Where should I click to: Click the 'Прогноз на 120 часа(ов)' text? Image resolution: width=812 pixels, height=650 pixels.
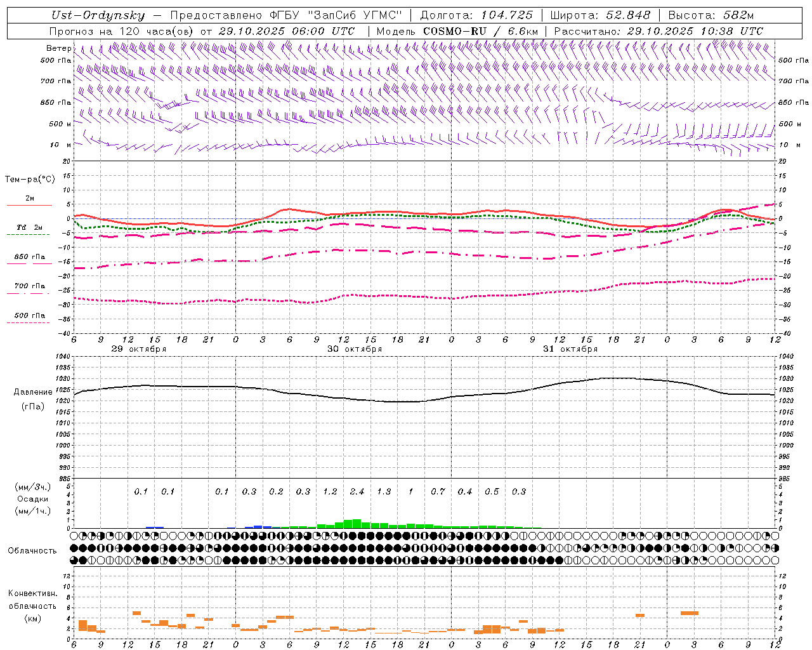point(122,31)
